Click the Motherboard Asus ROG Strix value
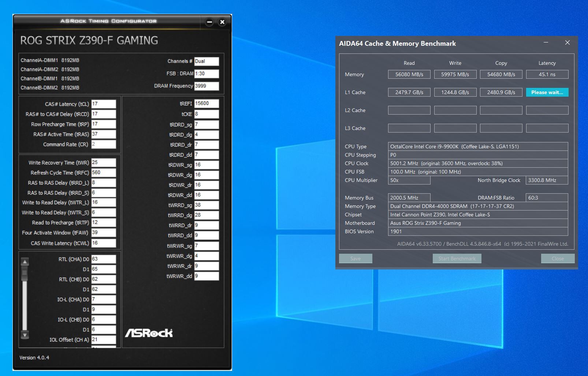This screenshot has height=376, width=588. tap(478, 223)
